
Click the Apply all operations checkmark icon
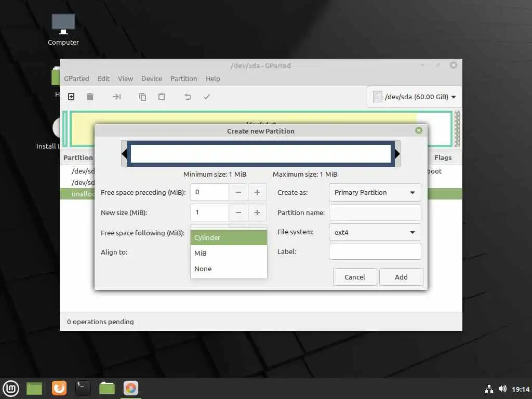[x=207, y=97]
